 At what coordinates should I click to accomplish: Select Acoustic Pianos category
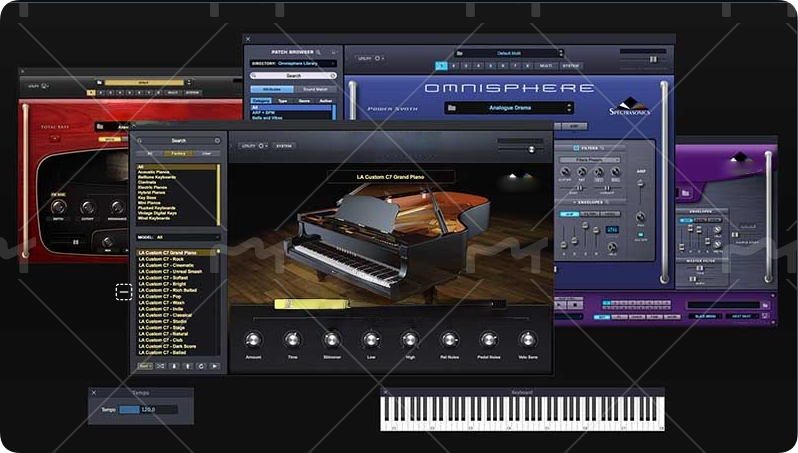tap(154, 172)
